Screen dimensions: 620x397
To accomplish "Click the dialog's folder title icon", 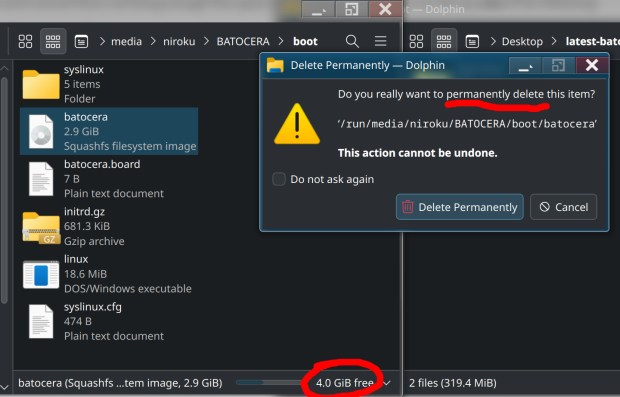I will [x=275, y=65].
